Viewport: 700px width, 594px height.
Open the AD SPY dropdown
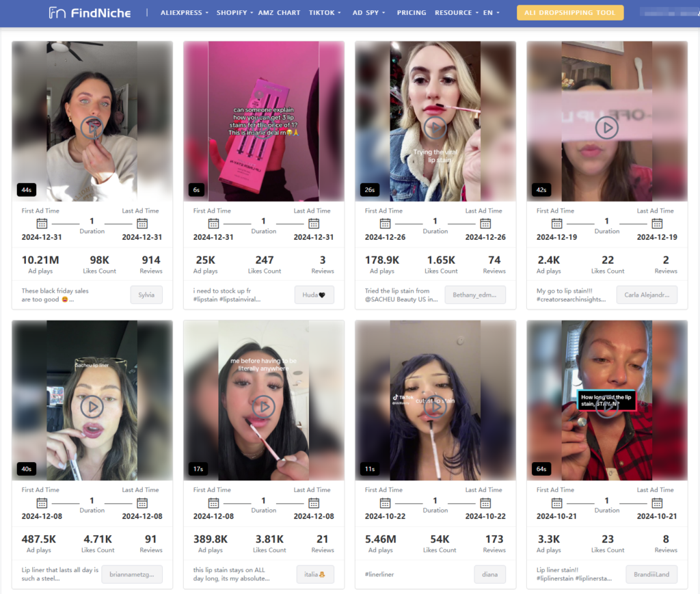368,13
